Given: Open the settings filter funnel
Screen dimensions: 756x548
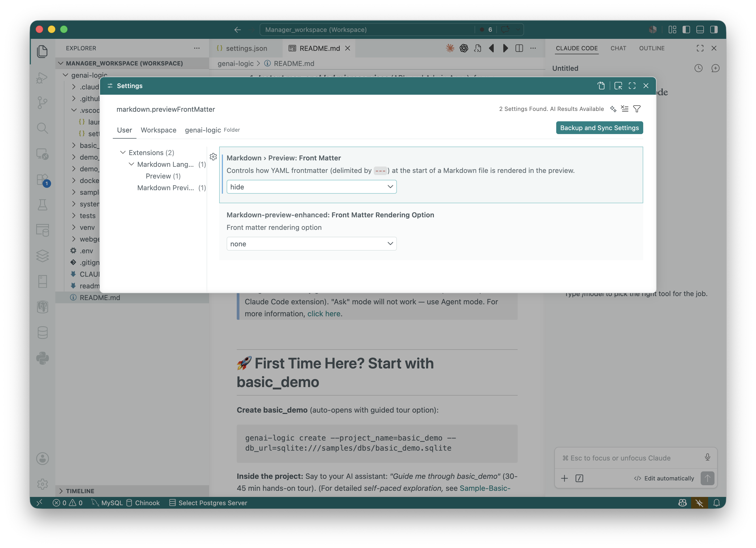Looking at the screenshot, I should [x=637, y=109].
